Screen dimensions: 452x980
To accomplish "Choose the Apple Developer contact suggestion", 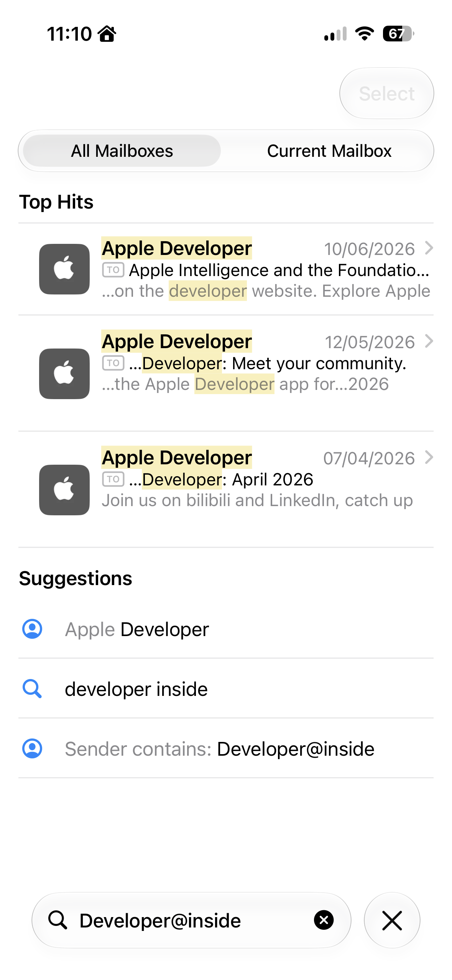I will (226, 629).
